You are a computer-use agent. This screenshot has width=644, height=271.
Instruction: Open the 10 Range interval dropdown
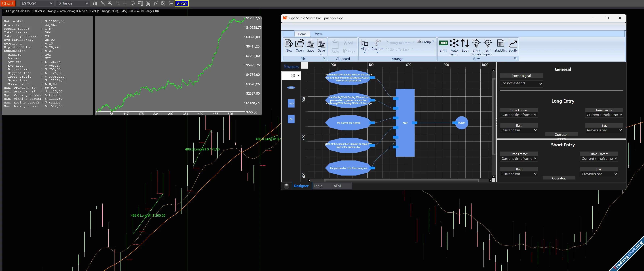pyautogui.click(x=72, y=3)
